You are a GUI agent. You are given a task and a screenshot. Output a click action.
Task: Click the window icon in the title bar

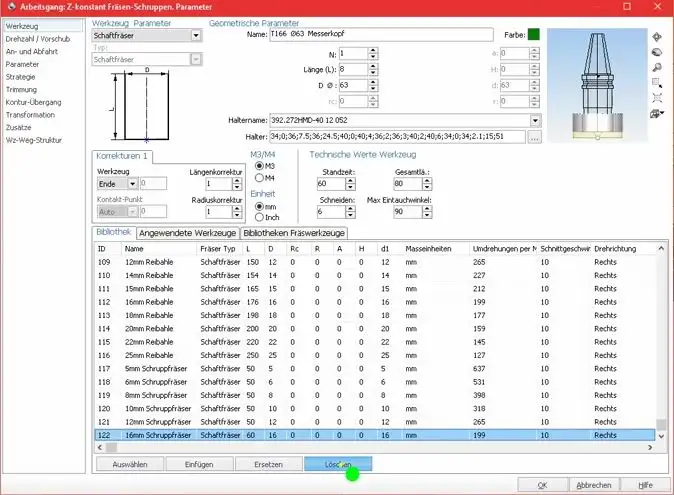(9, 8)
